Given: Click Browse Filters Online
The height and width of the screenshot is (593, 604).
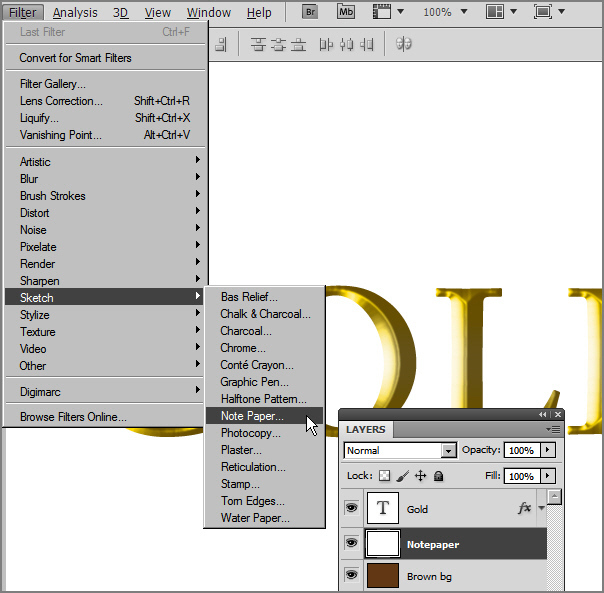Looking at the screenshot, I should pyautogui.click(x=104, y=417).
